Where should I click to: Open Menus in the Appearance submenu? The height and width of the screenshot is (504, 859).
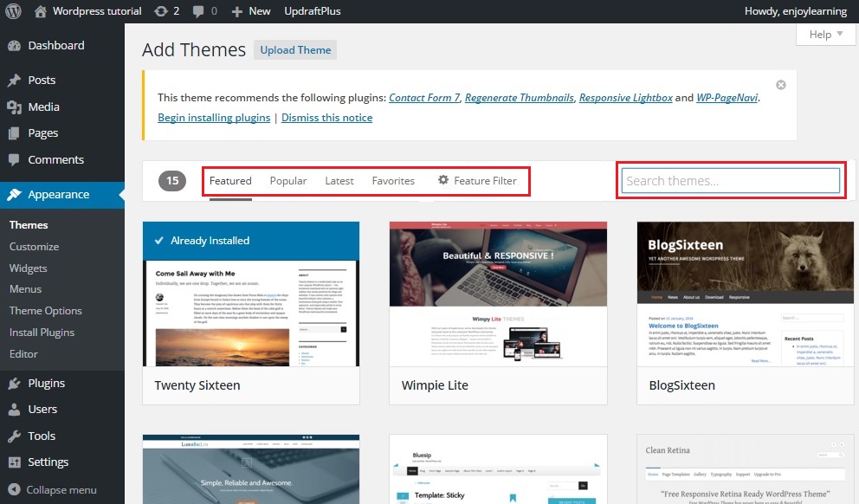click(25, 289)
